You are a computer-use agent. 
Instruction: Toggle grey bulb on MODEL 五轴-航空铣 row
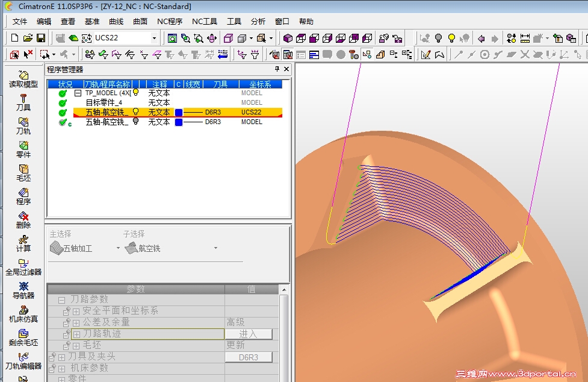(136, 122)
